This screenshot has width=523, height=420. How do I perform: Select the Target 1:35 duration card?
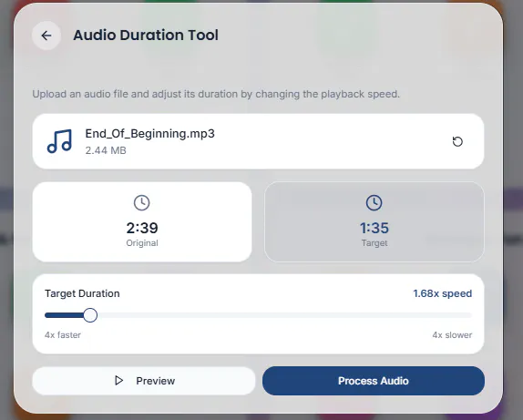[x=374, y=221]
